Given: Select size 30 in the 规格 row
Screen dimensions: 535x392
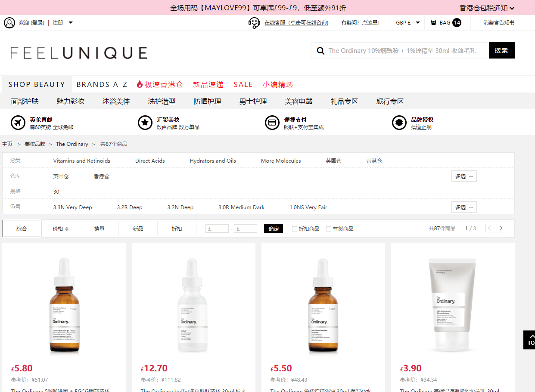Looking at the screenshot, I should coord(56,192).
